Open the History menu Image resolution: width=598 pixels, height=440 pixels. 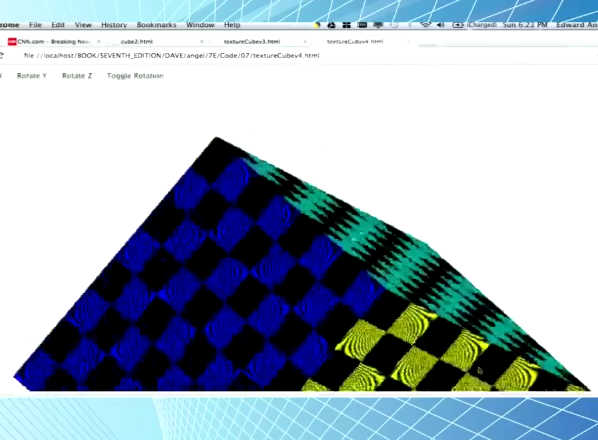click(114, 25)
